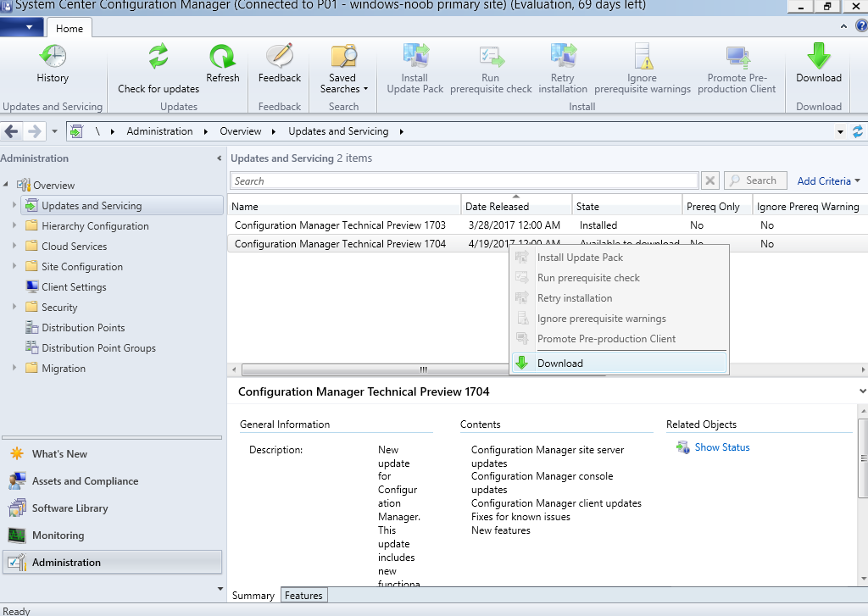868x616 pixels.
Task: Clear the search with the X button
Action: [709, 180]
